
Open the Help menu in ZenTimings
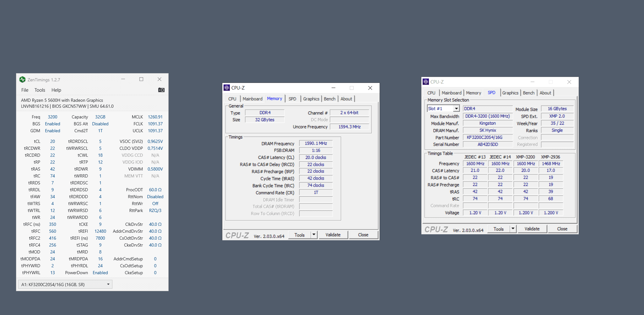tap(56, 90)
